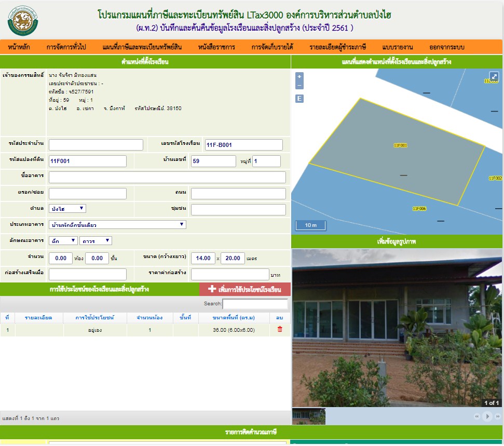The image size is (504, 446).
Task: Click เพิ่มการใช้ประโยชน์โรงเรือน add button
Action: (x=245, y=289)
